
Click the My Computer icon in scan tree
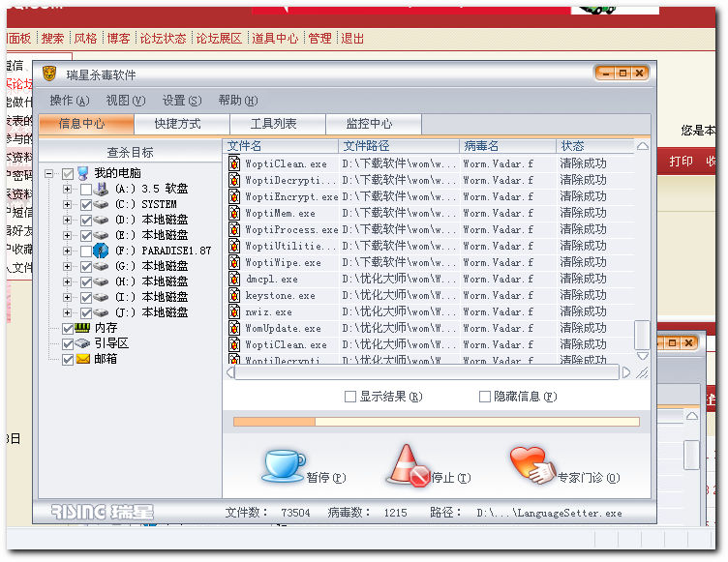[83, 173]
